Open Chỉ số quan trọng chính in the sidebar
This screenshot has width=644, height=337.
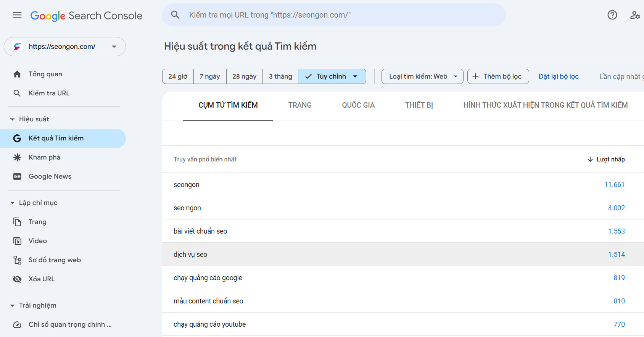click(x=63, y=324)
